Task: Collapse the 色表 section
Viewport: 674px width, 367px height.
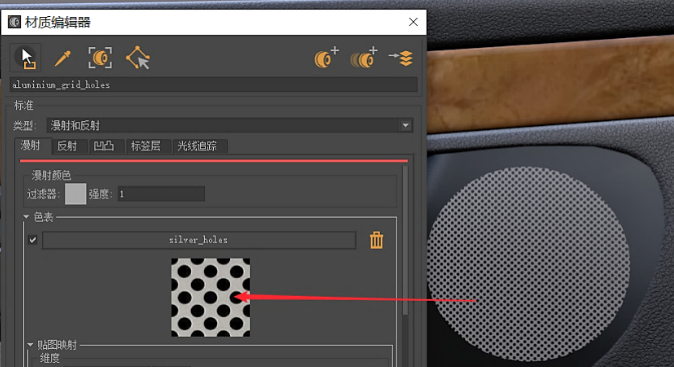Action: tap(26, 217)
